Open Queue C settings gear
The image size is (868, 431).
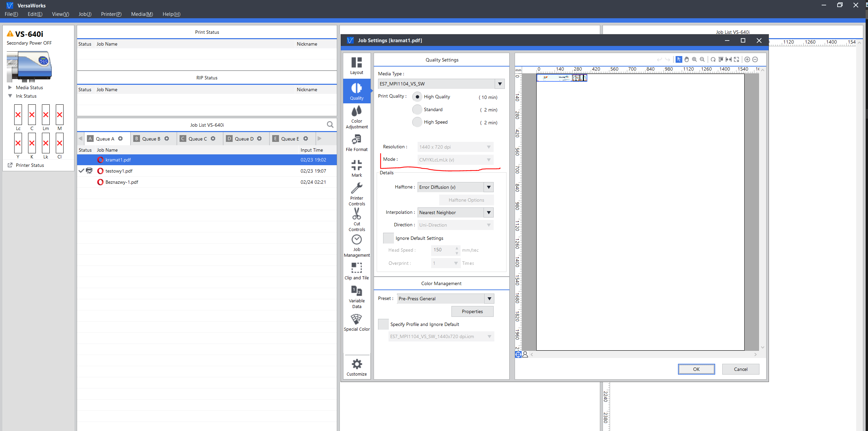coord(213,138)
